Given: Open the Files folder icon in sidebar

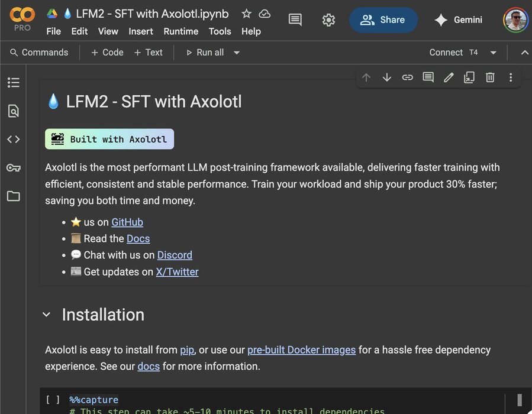Looking at the screenshot, I should (x=13, y=196).
